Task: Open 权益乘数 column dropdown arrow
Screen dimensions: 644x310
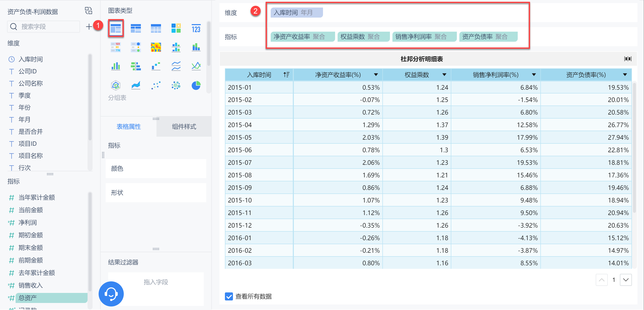Action: (x=444, y=75)
